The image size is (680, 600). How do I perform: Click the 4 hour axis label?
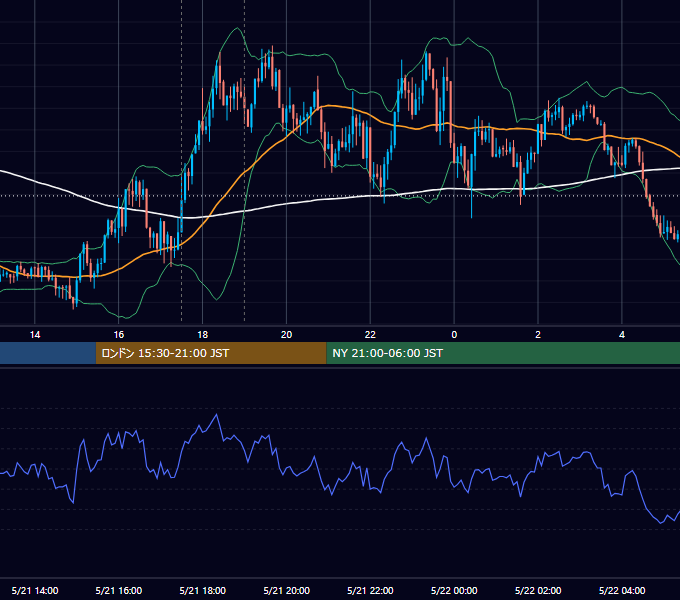pos(622,335)
